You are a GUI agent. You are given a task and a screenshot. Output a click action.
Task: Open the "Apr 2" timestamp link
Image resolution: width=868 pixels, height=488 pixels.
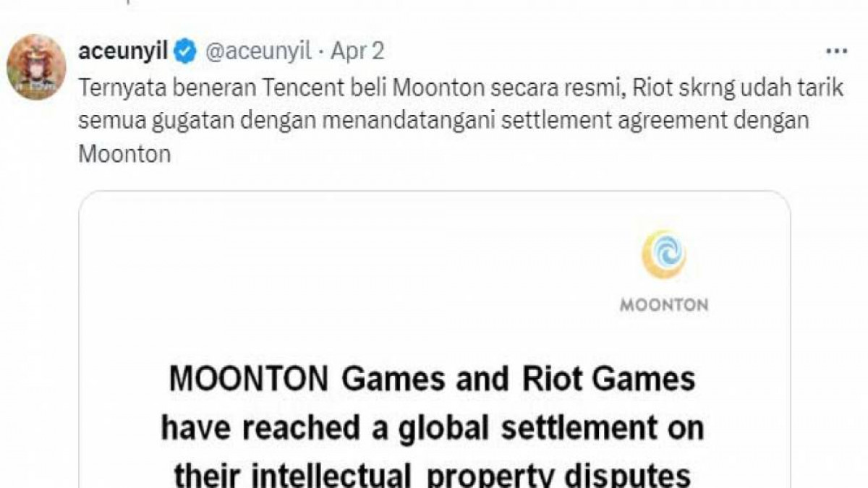point(357,51)
